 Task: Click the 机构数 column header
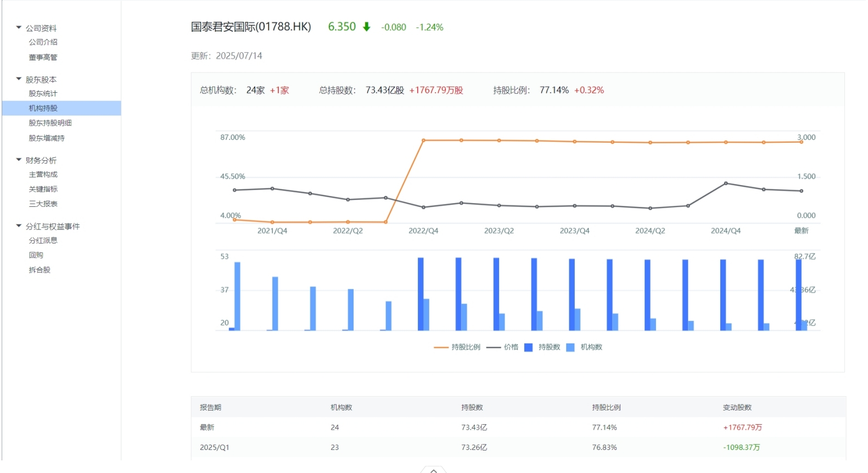pyautogui.click(x=341, y=408)
